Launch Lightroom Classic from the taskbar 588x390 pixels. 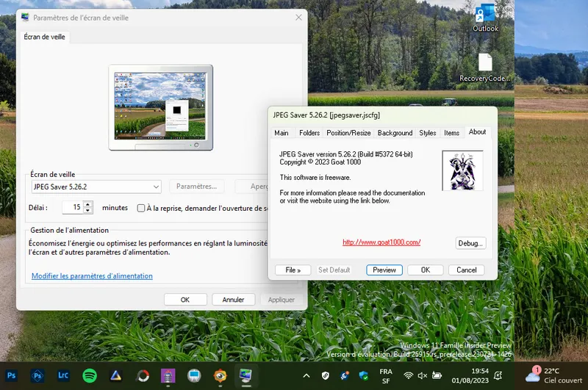[x=63, y=375]
